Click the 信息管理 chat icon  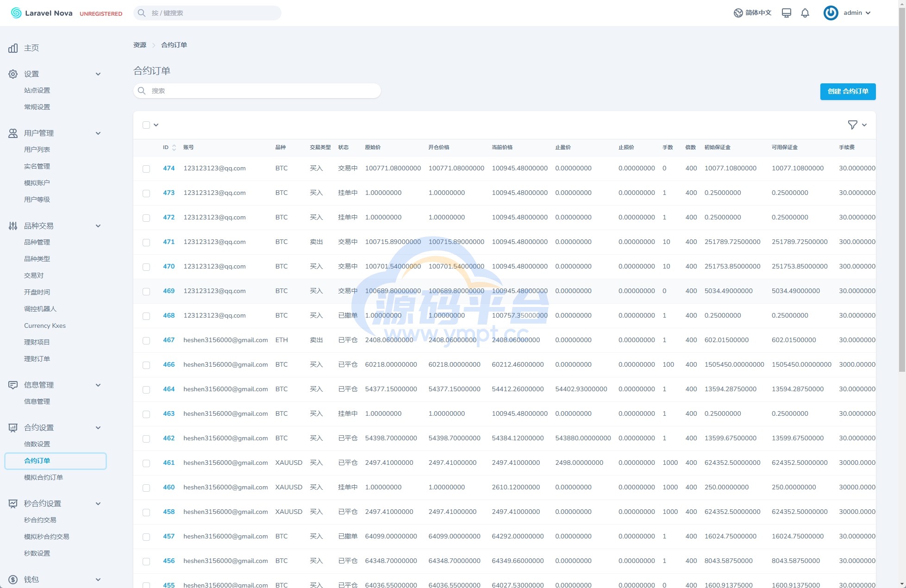pos(13,385)
